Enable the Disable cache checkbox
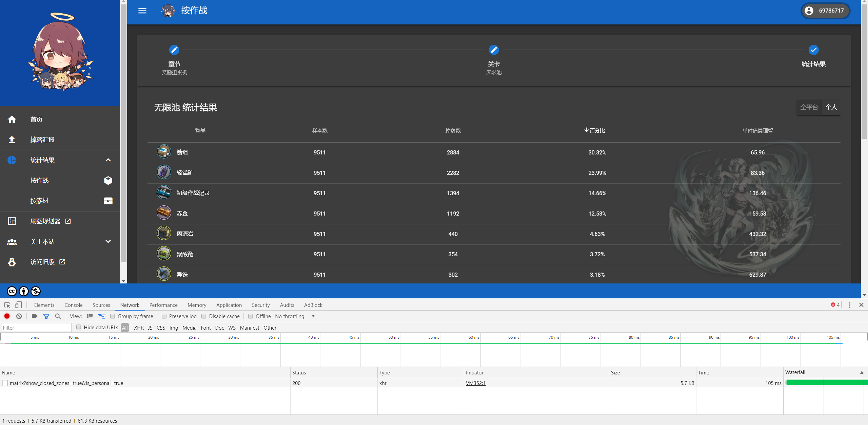Viewport: 868px width, 425px height. point(204,316)
